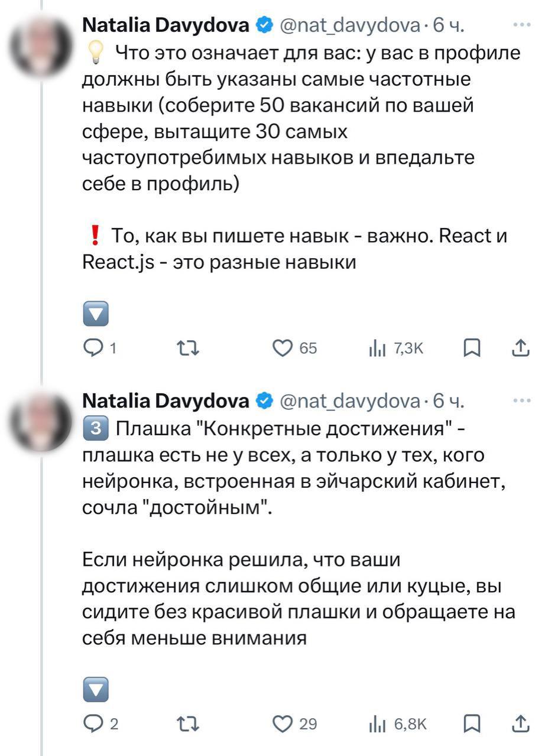Bookmark the first tweet about React skills
The image size is (545, 756).
pyautogui.click(x=471, y=349)
